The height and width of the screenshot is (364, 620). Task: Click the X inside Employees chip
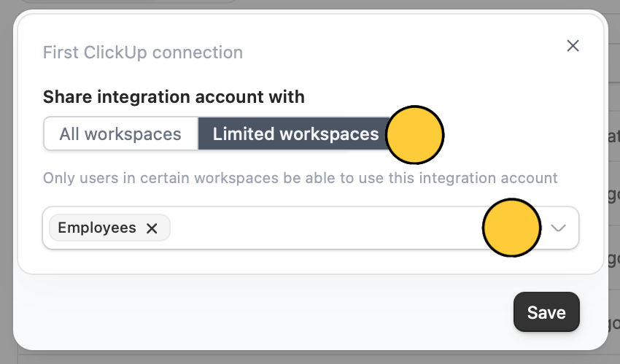point(152,228)
